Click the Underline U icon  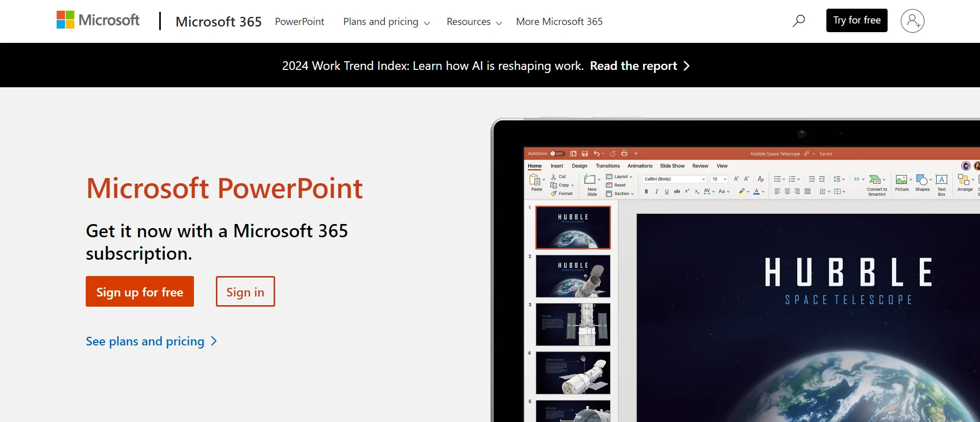click(x=667, y=192)
